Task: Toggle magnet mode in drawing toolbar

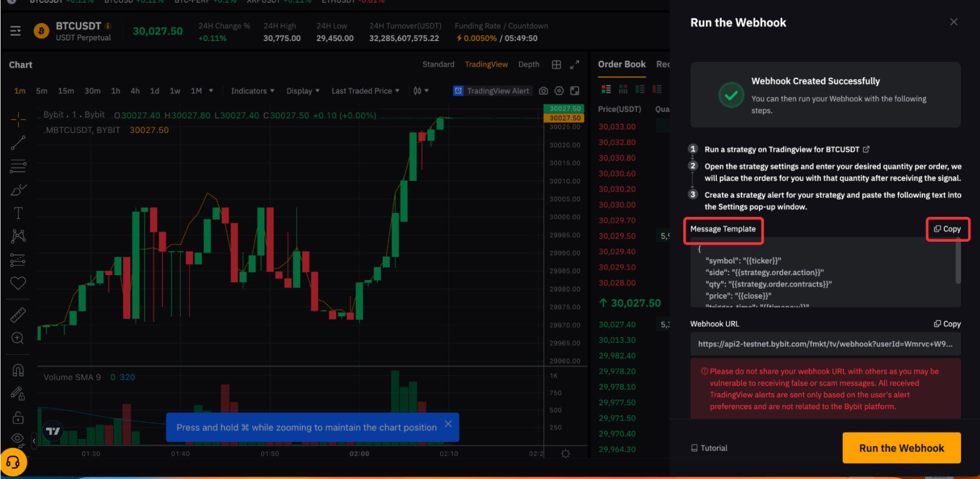Action: coord(18,370)
